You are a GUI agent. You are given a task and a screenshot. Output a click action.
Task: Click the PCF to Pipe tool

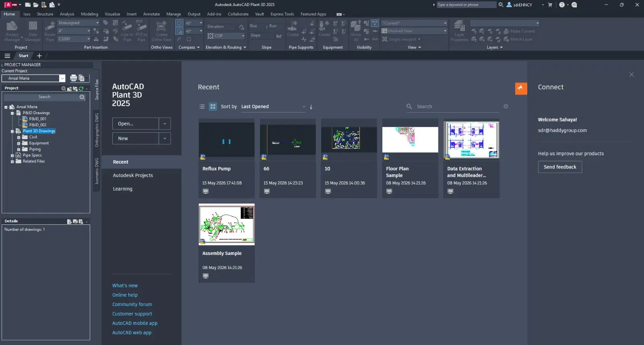click(141, 31)
